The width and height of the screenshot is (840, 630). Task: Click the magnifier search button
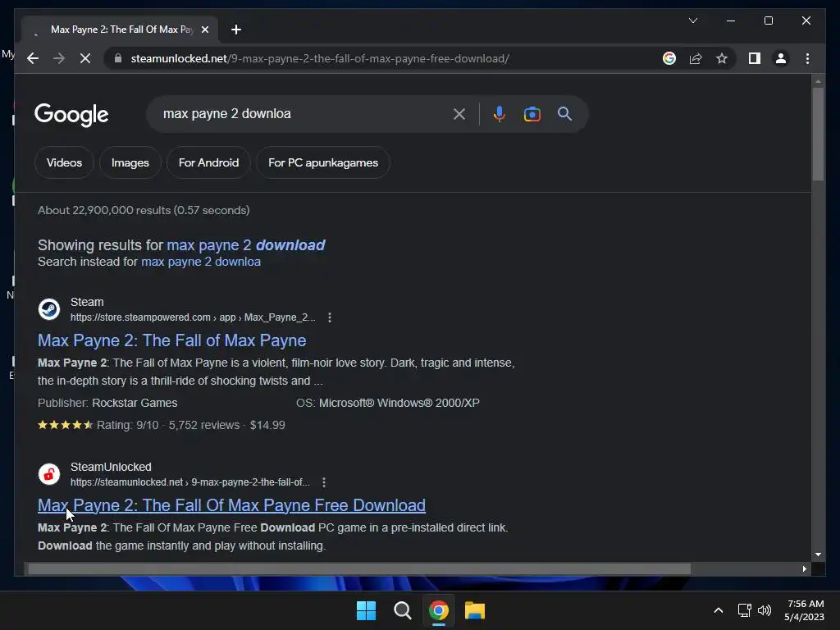(564, 113)
